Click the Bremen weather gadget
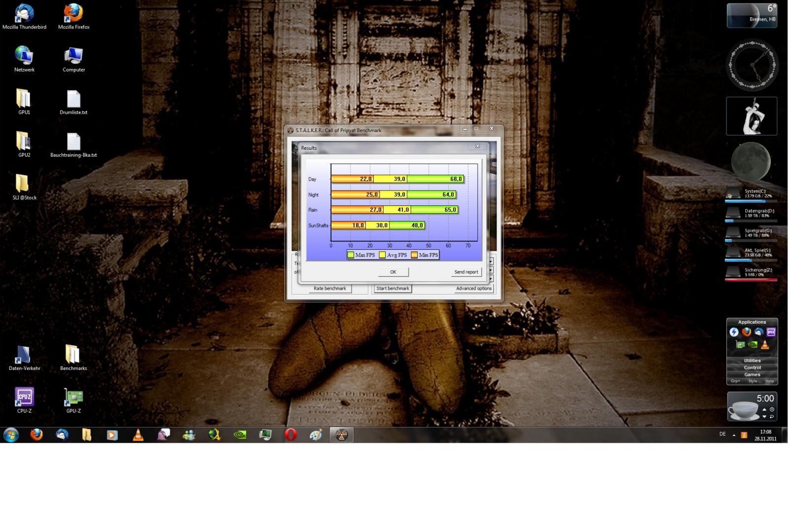Image resolution: width=788 pixels, height=532 pixels. point(752,15)
